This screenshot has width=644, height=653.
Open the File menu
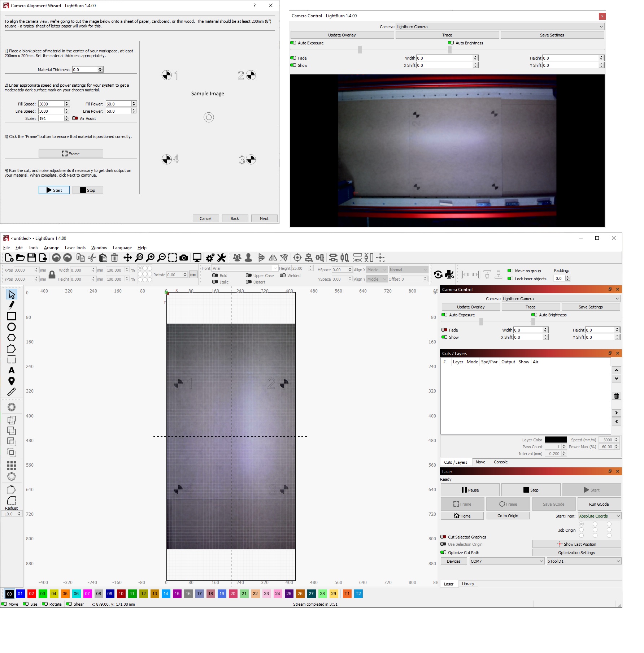pyautogui.click(x=6, y=248)
